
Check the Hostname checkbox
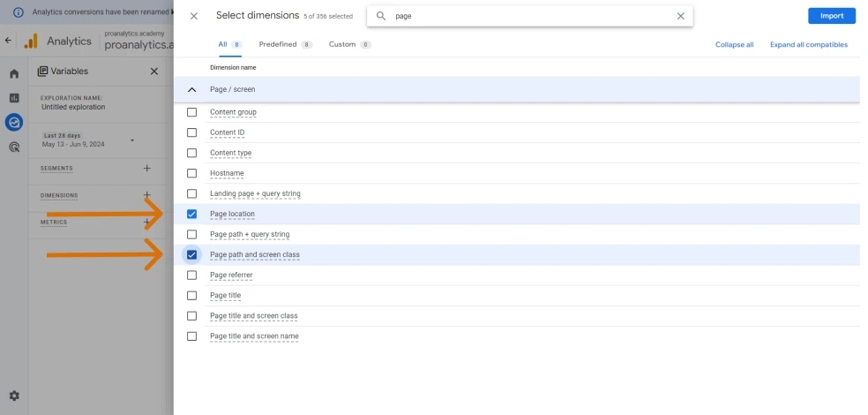(x=191, y=173)
